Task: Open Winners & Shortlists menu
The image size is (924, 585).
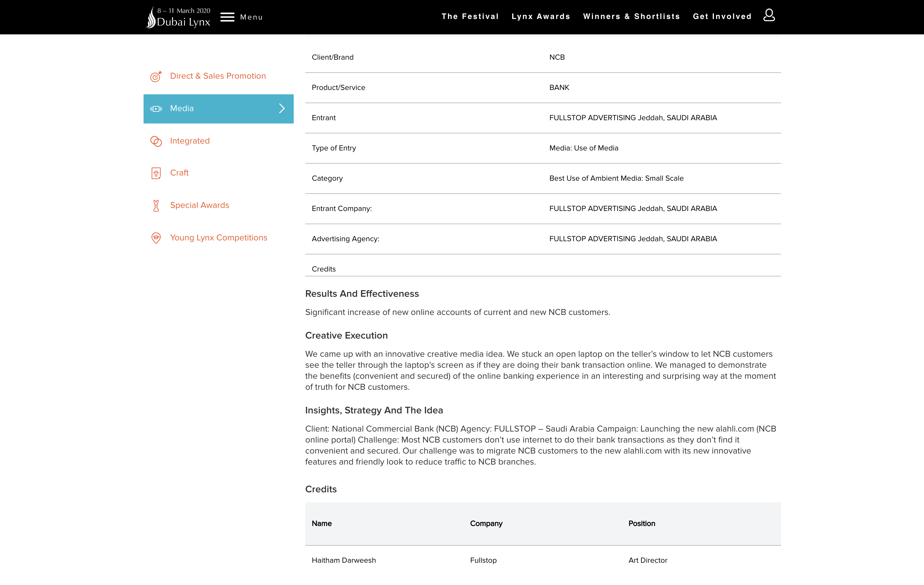Action: (631, 17)
